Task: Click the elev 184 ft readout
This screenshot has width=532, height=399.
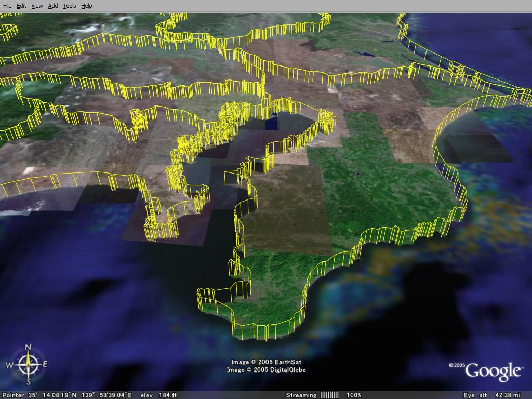Action: pos(159,395)
